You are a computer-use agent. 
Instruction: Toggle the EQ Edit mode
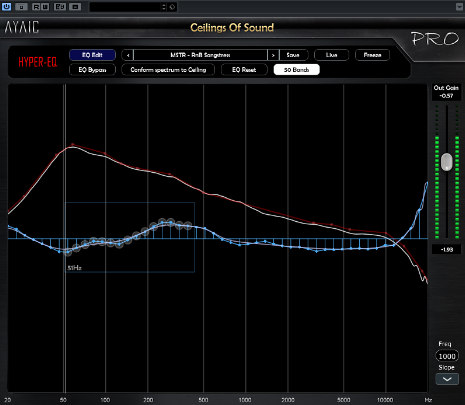pyautogui.click(x=92, y=55)
